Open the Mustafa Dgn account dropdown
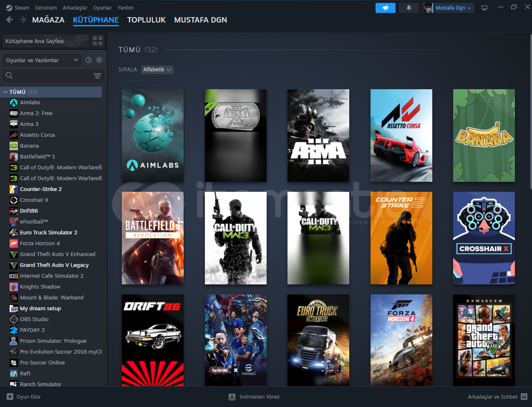The height and width of the screenshot is (407, 532). pyautogui.click(x=452, y=8)
